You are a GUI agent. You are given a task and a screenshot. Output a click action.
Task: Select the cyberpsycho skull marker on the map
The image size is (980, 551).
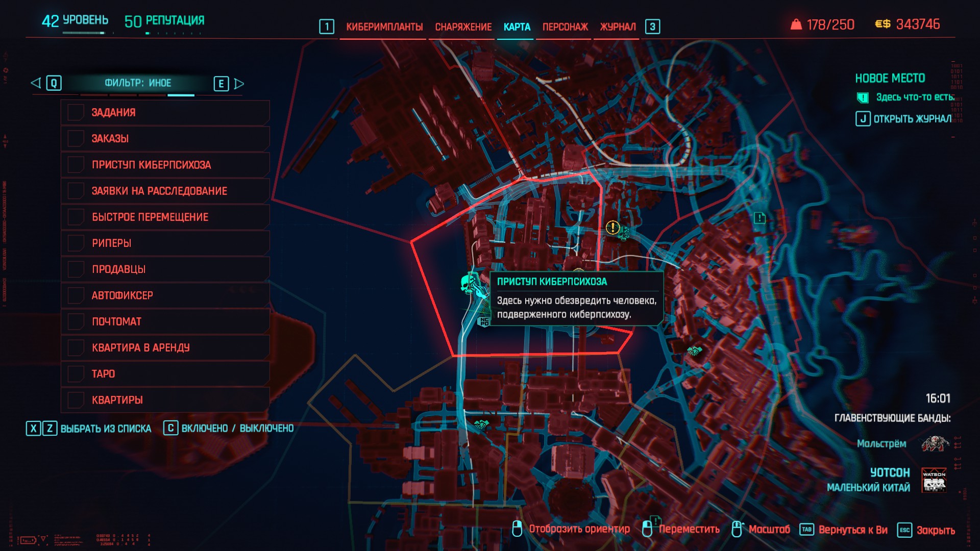pyautogui.click(x=470, y=284)
